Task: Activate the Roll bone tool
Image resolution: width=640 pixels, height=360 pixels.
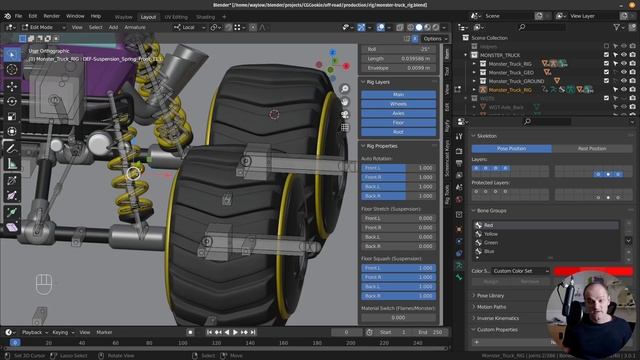Action: coord(12,180)
